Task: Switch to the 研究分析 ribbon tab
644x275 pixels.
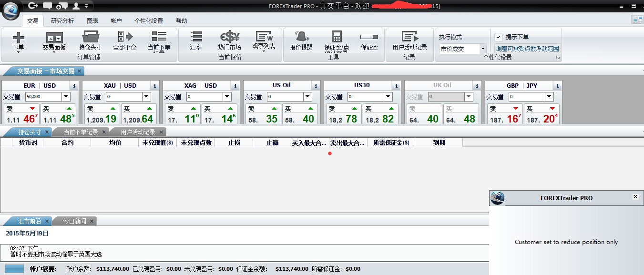Action: click(62, 21)
